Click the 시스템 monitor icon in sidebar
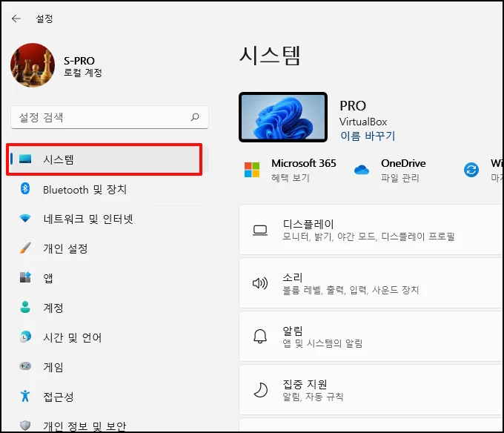 click(25, 159)
